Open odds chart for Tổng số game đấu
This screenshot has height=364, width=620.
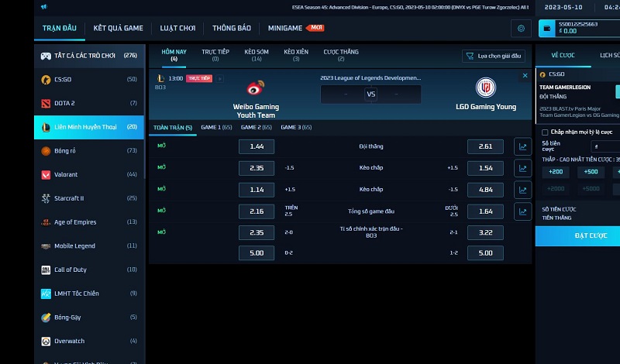(x=522, y=211)
